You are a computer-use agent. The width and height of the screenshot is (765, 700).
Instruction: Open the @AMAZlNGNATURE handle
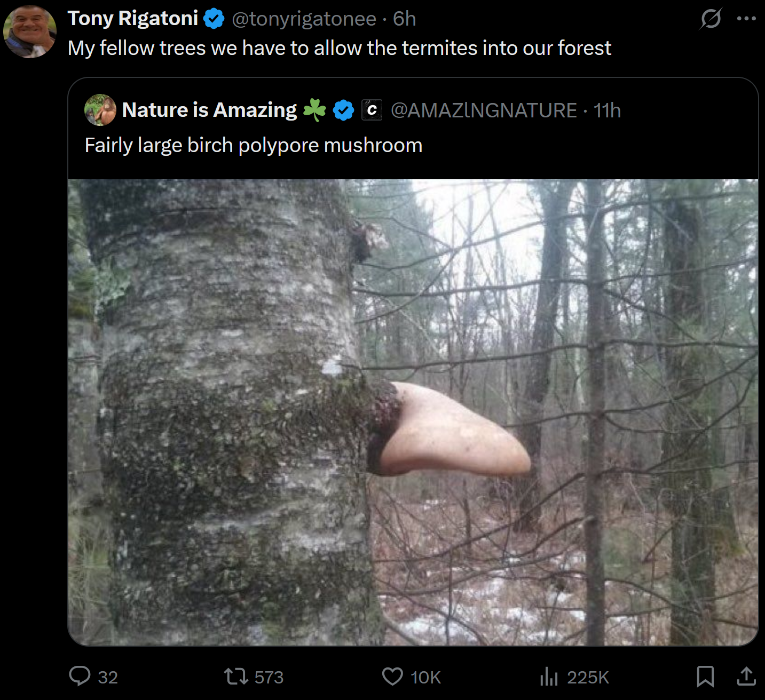pyautogui.click(x=484, y=110)
